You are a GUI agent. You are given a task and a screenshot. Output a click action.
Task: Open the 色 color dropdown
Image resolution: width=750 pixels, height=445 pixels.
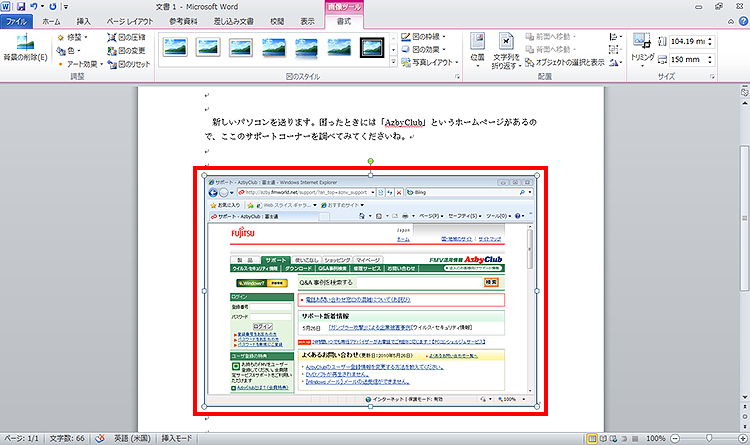(68, 51)
